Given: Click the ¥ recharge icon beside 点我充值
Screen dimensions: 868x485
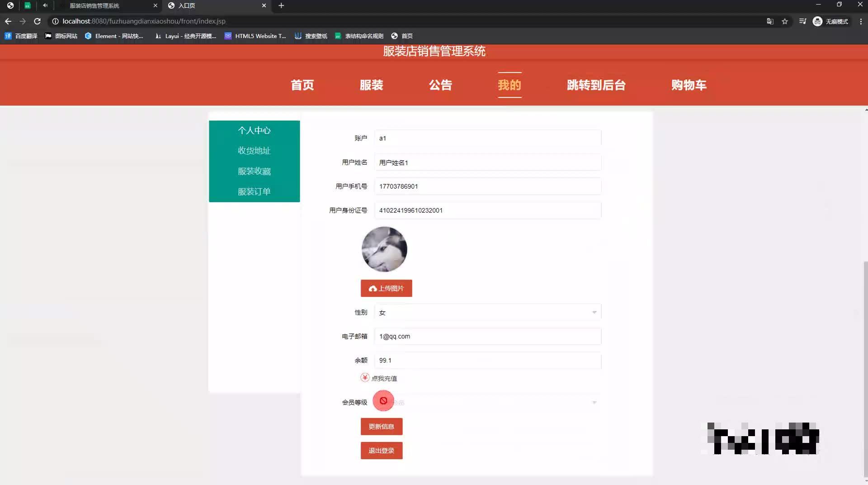Looking at the screenshot, I should [x=365, y=378].
